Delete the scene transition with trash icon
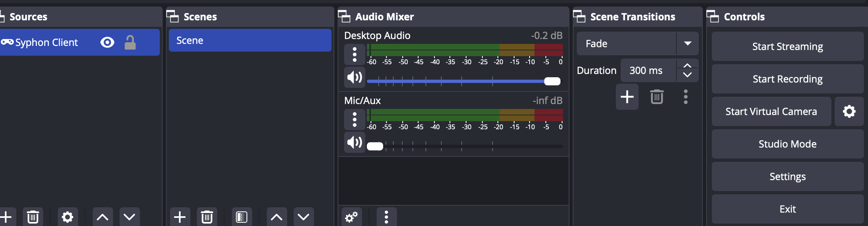Viewport: 868px width, 226px height. point(656,97)
